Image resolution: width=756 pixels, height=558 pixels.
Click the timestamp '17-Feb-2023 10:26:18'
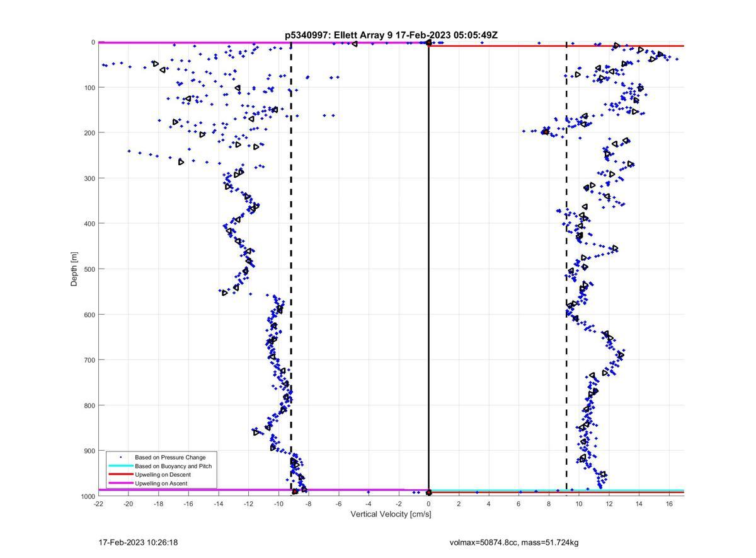tap(139, 542)
